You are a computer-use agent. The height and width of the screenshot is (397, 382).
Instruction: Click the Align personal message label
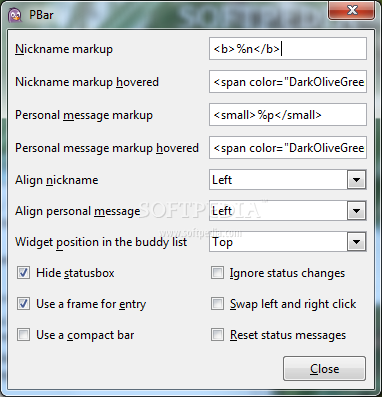(78, 211)
